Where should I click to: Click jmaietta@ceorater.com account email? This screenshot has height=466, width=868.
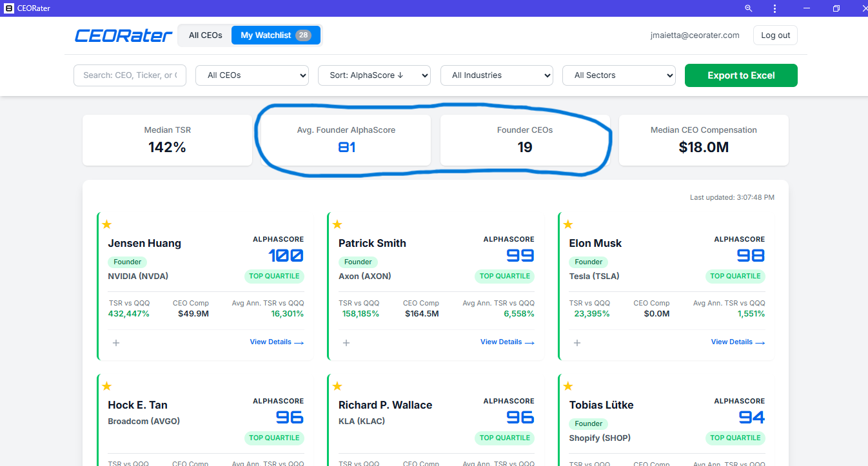[695, 35]
